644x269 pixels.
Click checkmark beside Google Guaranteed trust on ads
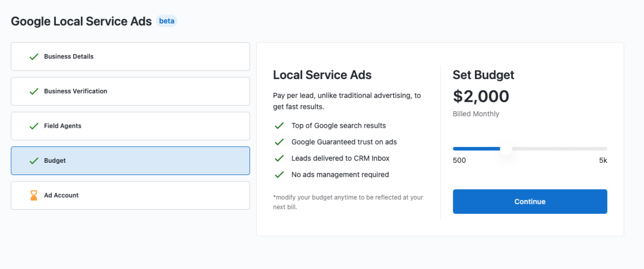279,142
